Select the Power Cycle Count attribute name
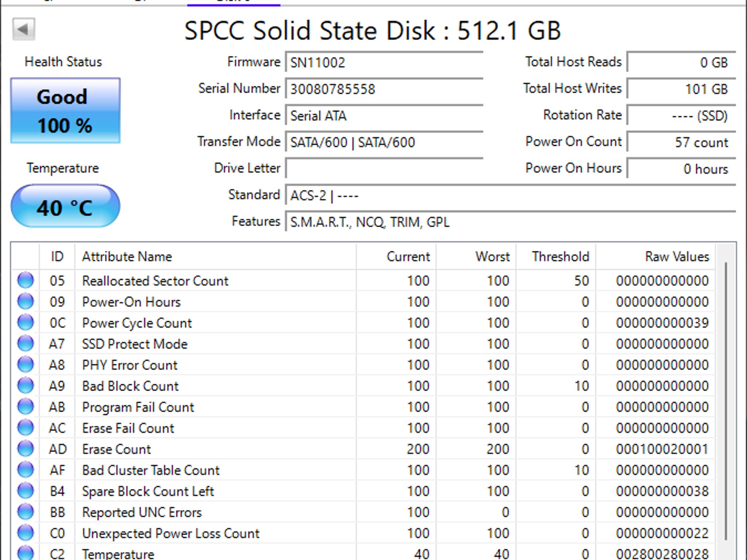 [x=137, y=323]
